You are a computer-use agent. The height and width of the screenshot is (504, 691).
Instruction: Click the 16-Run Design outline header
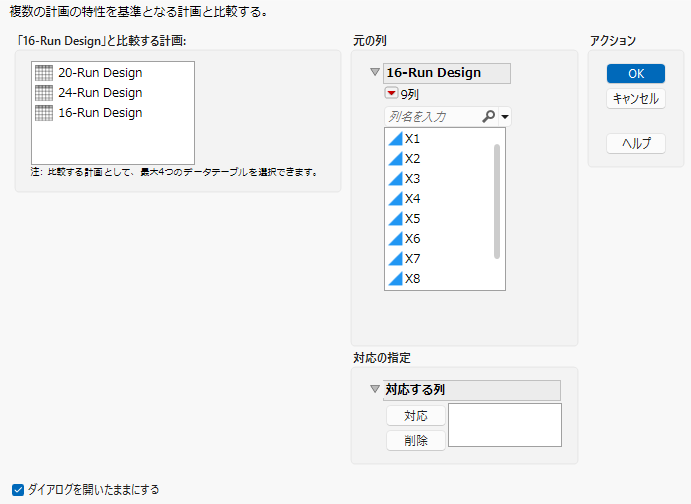[x=447, y=73]
